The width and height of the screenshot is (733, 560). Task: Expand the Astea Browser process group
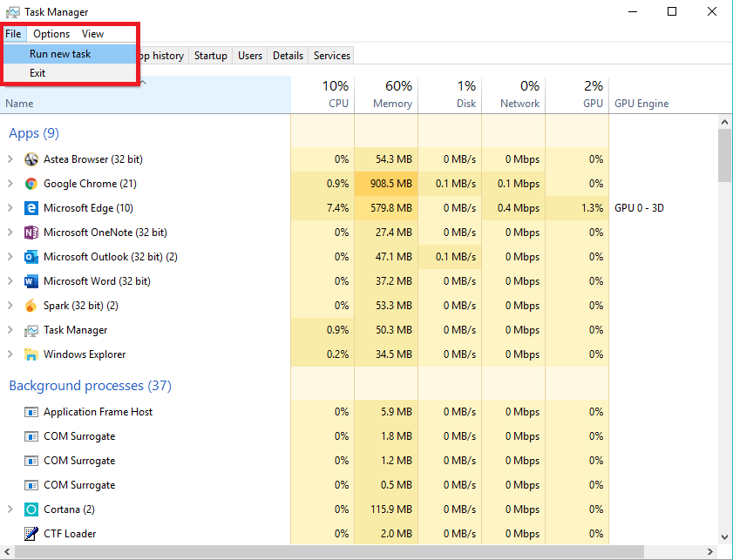point(10,159)
